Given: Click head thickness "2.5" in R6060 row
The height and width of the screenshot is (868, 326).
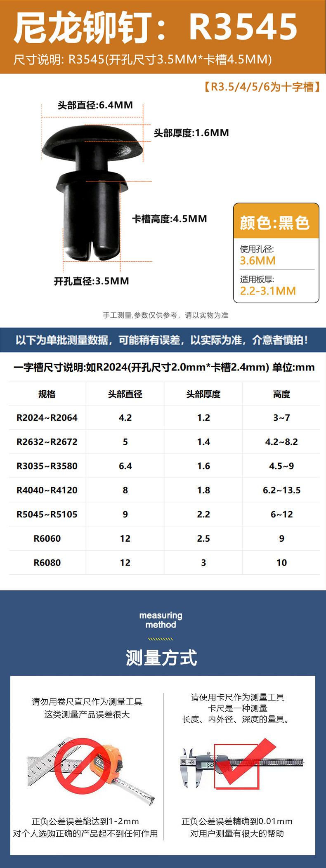Looking at the screenshot, I should point(203,538).
